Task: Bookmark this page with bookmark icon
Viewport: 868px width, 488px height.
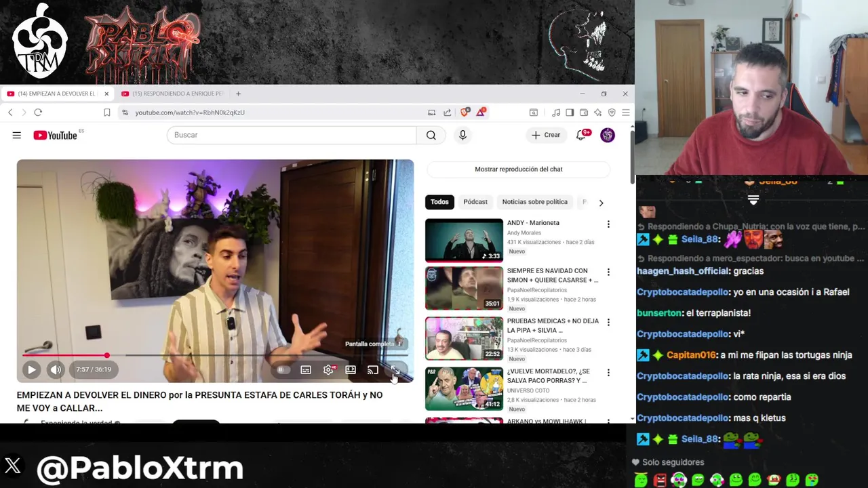Action: (106, 113)
